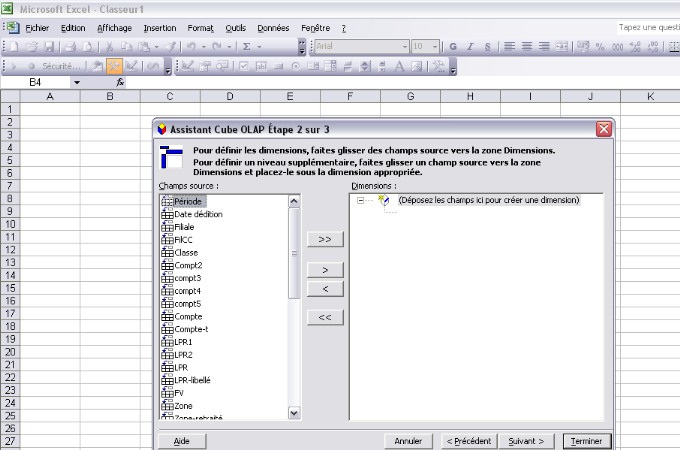Toggle underline with the S button
Screen dimensions: 680x450
pos(487,46)
